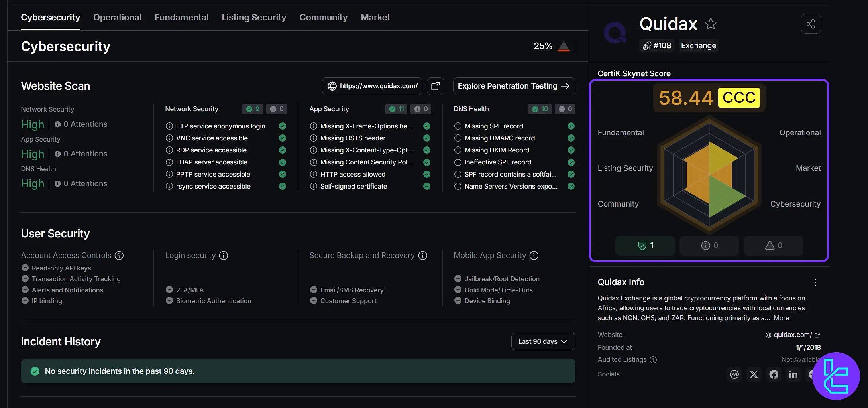Click the Facebook icon under Socials
Viewport: 868px width, 408px height.
pyautogui.click(x=774, y=374)
